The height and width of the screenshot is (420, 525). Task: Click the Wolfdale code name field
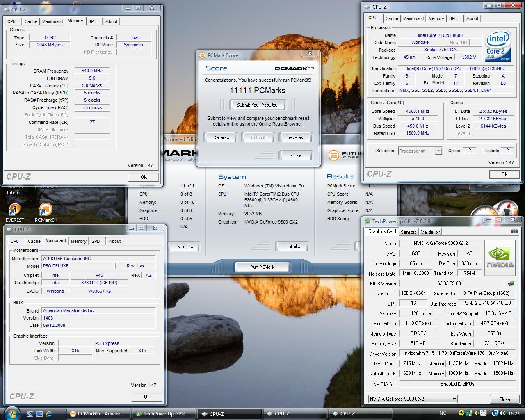420,42
